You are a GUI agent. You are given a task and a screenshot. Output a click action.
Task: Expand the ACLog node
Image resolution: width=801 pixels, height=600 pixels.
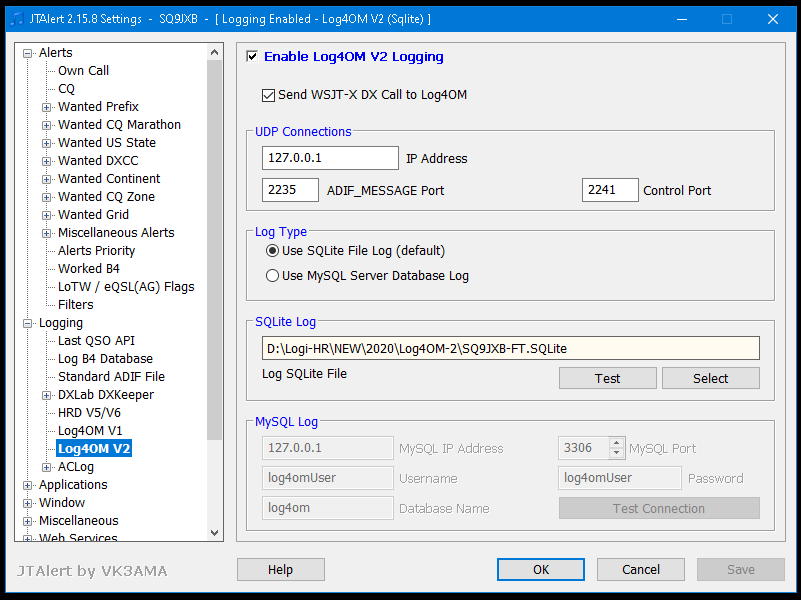point(46,467)
